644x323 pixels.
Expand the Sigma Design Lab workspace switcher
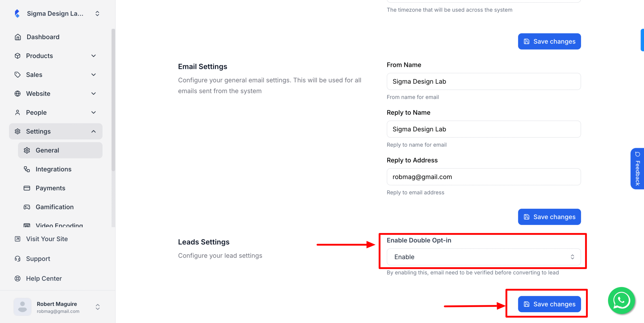point(97,13)
